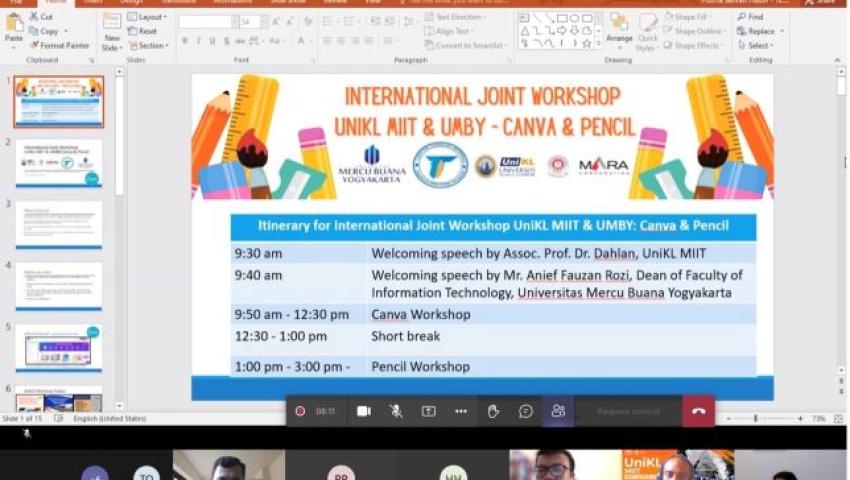Click the fit slide to window icon
The width and height of the screenshot is (850, 480).
coord(838,419)
